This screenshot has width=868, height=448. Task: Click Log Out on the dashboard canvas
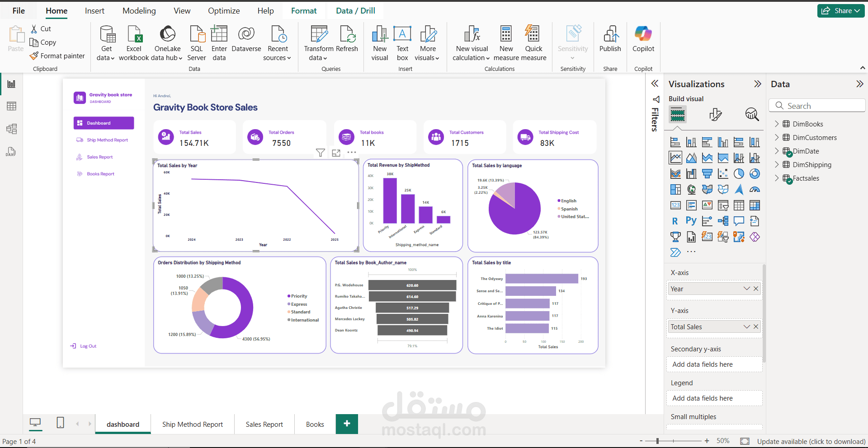coord(84,346)
